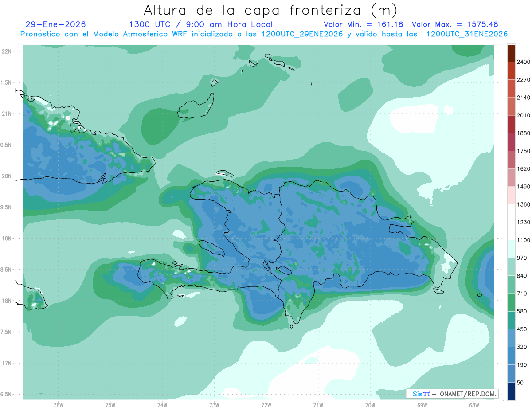Select the date text '29-Ene-2026'
Screen dimensions: 532x411
coord(55,24)
